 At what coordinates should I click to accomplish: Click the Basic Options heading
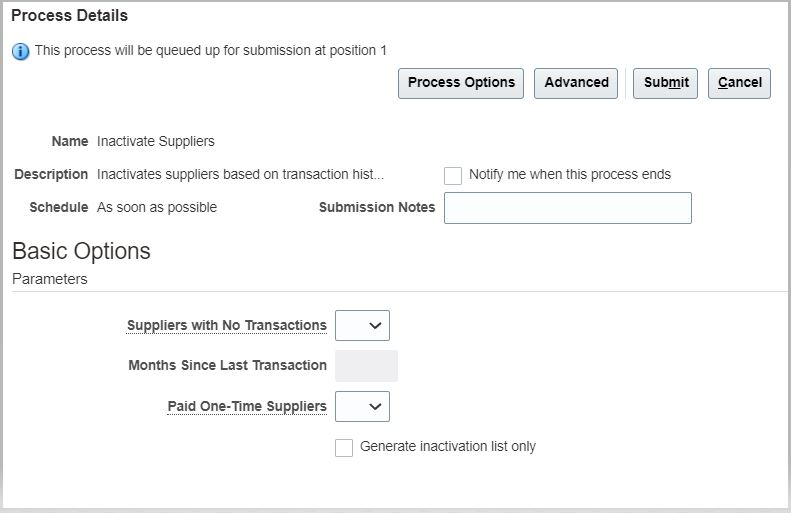click(x=81, y=251)
